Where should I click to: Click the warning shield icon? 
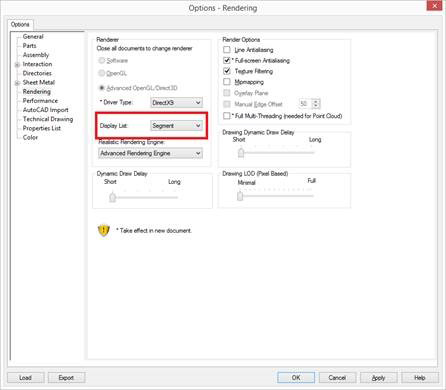coord(104,230)
